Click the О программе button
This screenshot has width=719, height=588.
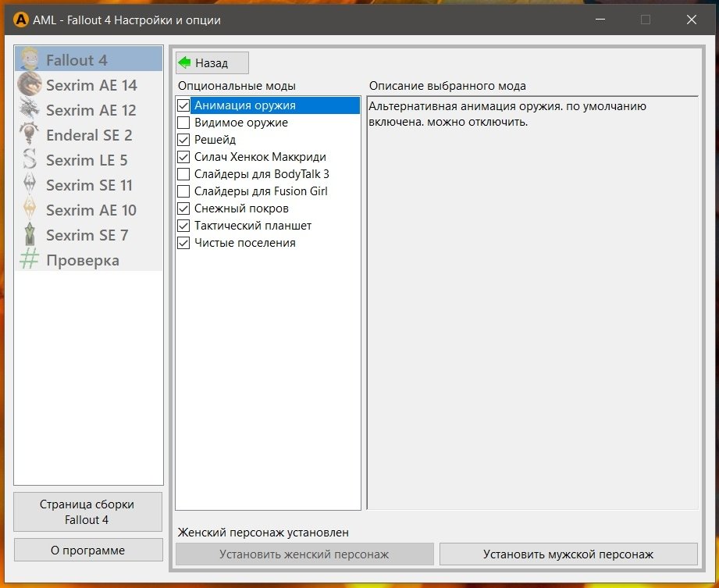pyautogui.click(x=87, y=550)
